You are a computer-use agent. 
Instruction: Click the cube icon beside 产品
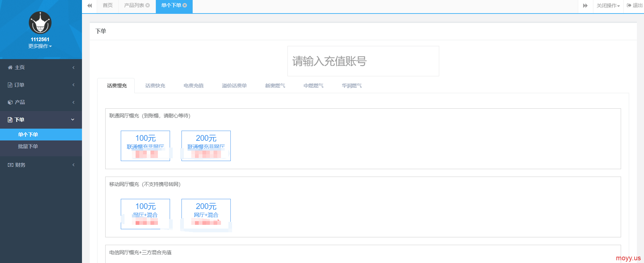[10, 102]
